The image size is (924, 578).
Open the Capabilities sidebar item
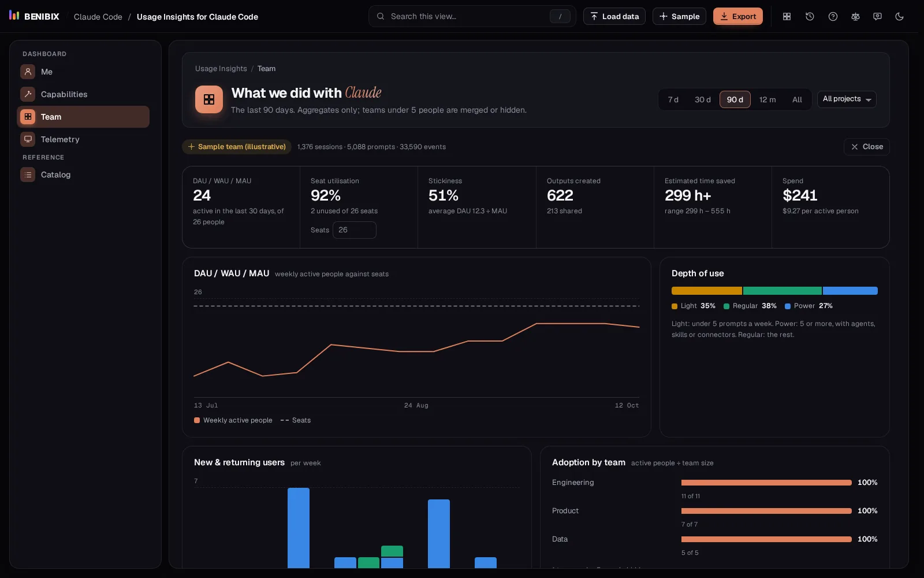[x=83, y=94]
